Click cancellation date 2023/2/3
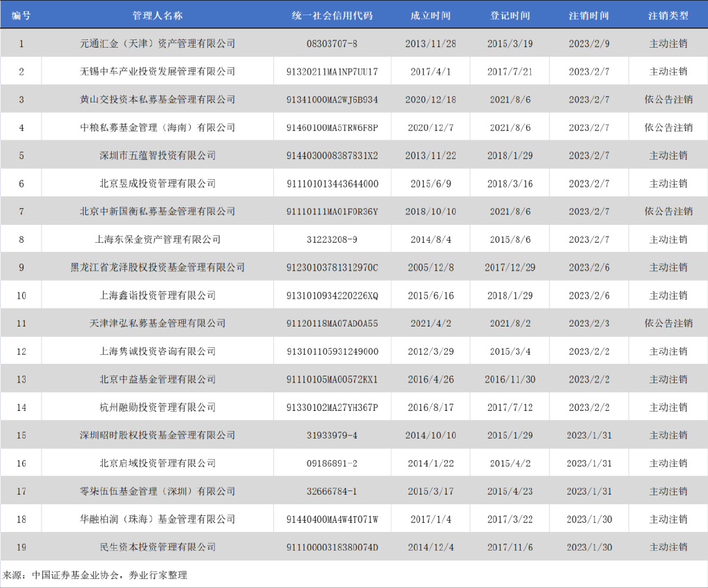The image size is (708, 588). [x=589, y=323]
